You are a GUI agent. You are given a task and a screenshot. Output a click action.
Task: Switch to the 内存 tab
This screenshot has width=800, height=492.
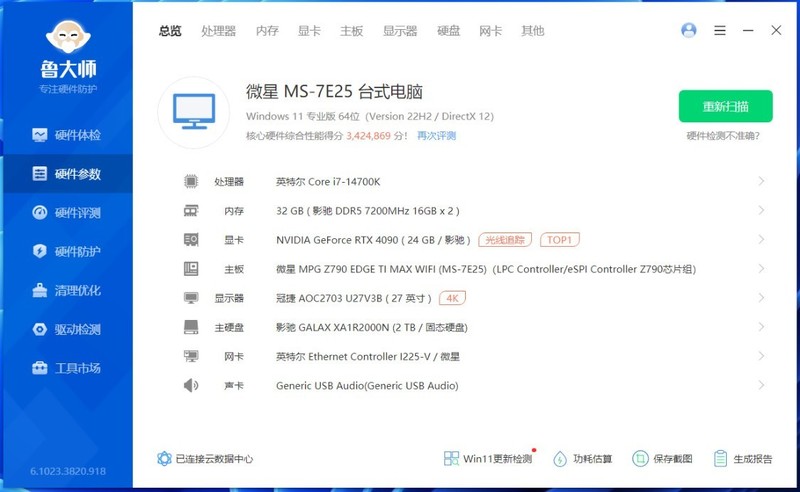[267, 31]
